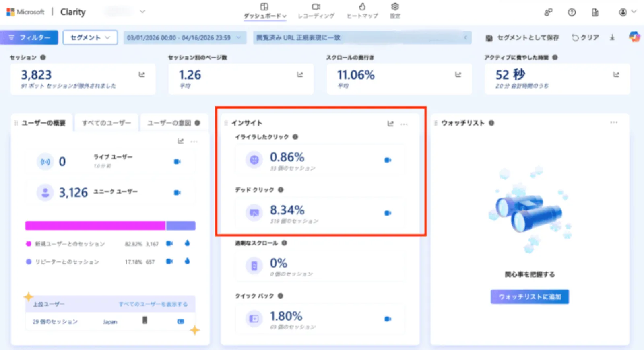Open chart icon on 52 秒 card

tap(616, 74)
